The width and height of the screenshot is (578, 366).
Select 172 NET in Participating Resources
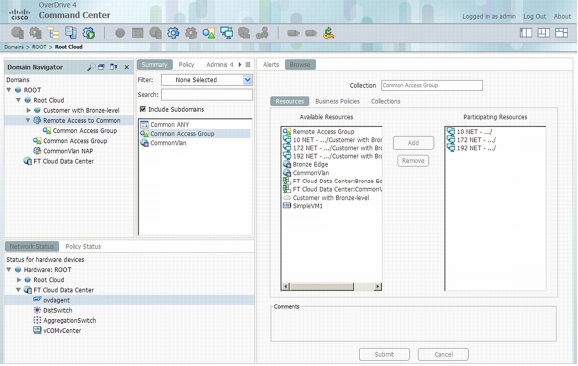click(x=476, y=140)
